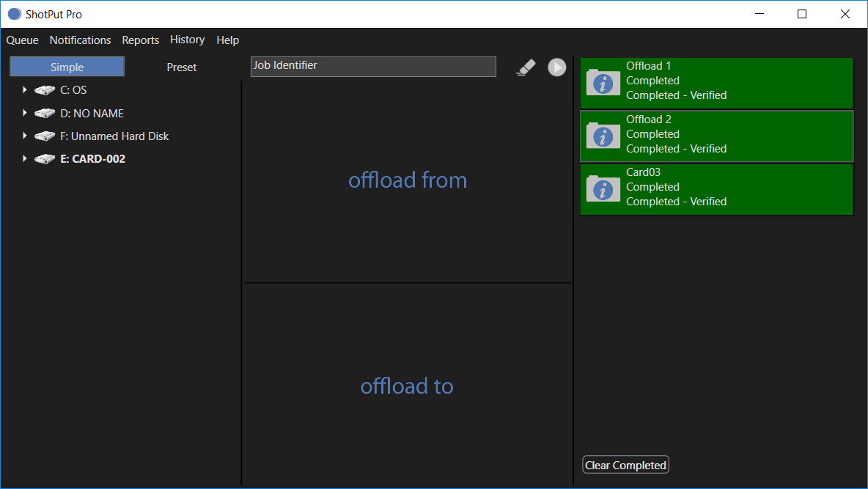This screenshot has height=489, width=868.
Task: Switch to the Simple tab
Action: pyautogui.click(x=67, y=67)
